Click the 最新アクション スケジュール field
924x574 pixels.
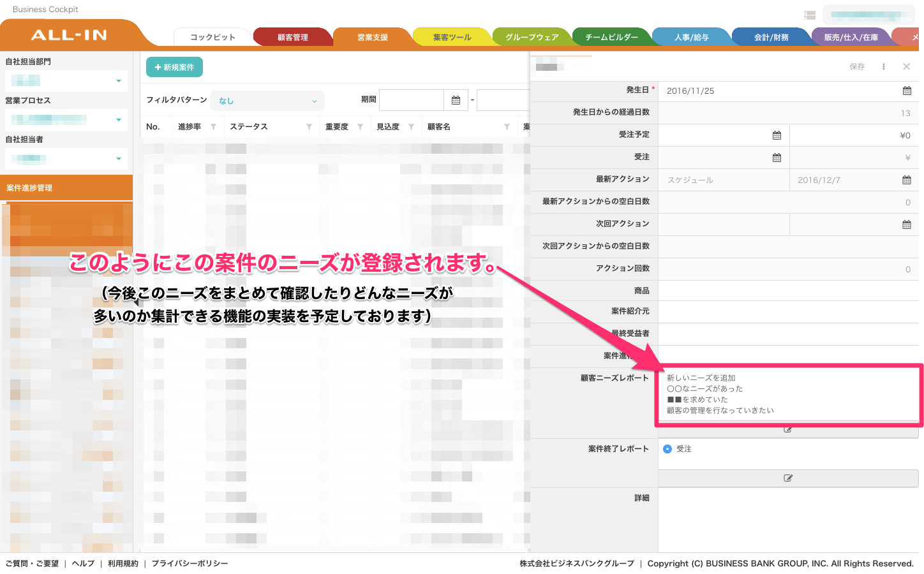(x=724, y=180)
